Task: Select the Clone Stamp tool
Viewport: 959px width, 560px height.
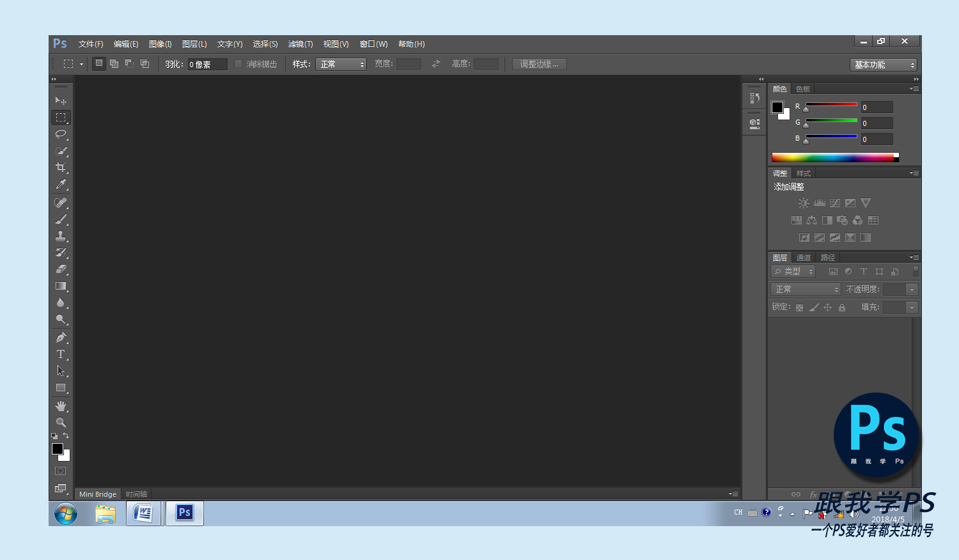Action: (61, 236)
